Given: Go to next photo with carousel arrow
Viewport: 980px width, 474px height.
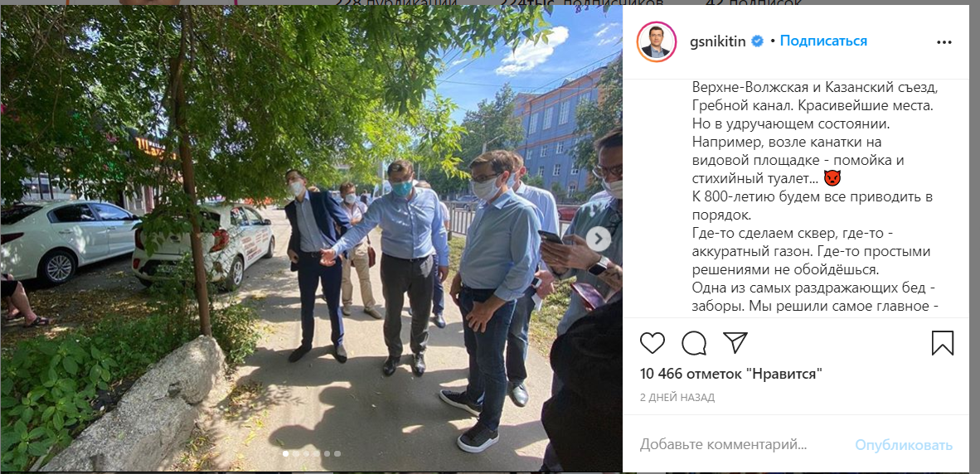Looking at the screenshot, I should click(598, 239).
